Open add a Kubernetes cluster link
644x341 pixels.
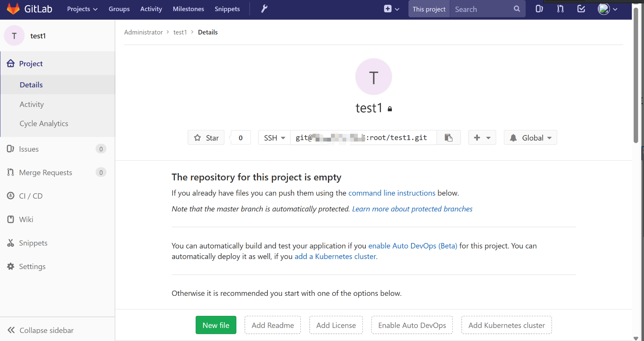click(x=335, y=257)
